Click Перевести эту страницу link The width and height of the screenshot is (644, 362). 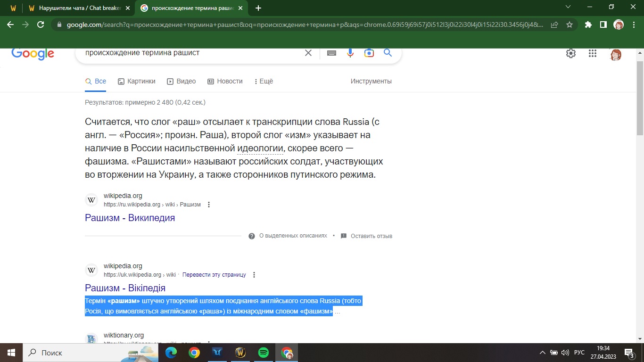tap(214, 275)
